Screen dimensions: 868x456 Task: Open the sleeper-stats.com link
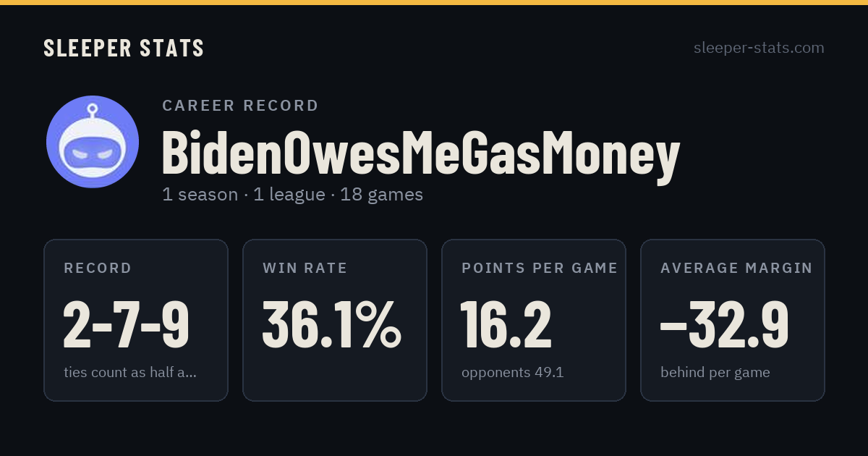tap(759, 48)
